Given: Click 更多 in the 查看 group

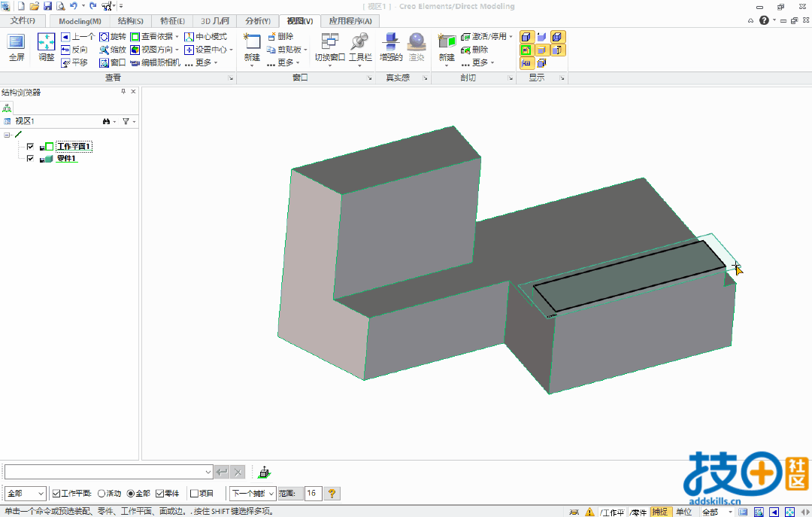Looking at the screenshot, I should coord(202,62).
